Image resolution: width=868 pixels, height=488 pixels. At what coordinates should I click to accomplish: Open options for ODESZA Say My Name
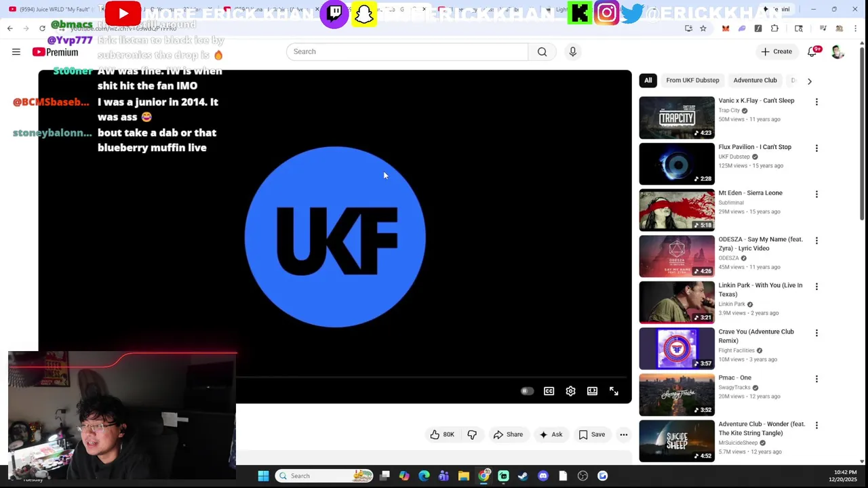pos(816,241)
